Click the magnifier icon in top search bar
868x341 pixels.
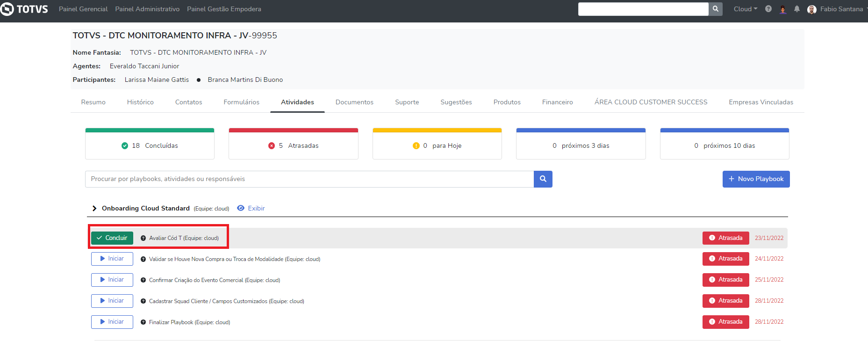click(x=716, y=9)
